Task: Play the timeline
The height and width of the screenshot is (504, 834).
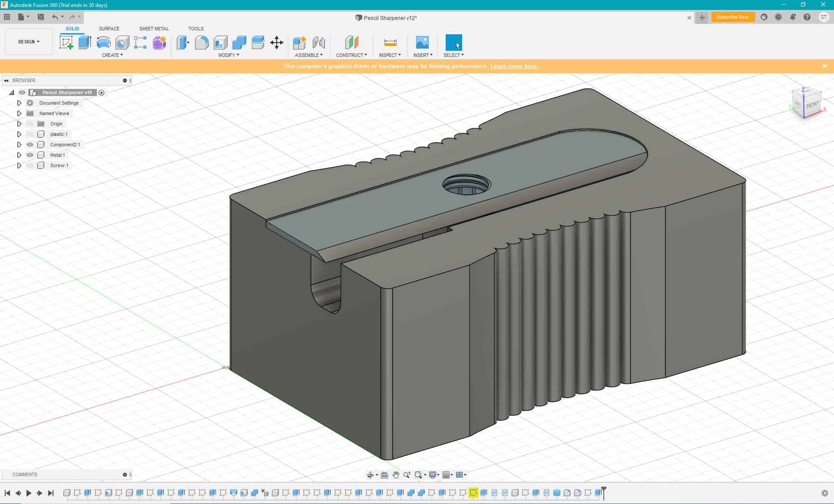Action: click(29, 493)
